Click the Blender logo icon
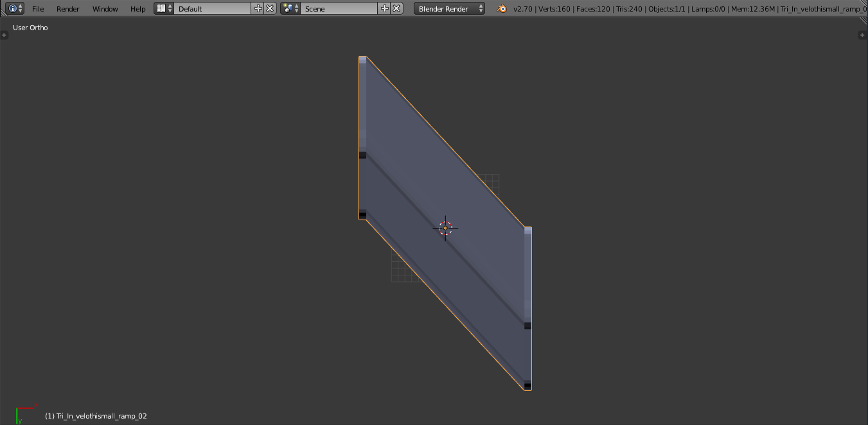 (x=502, y=8)
